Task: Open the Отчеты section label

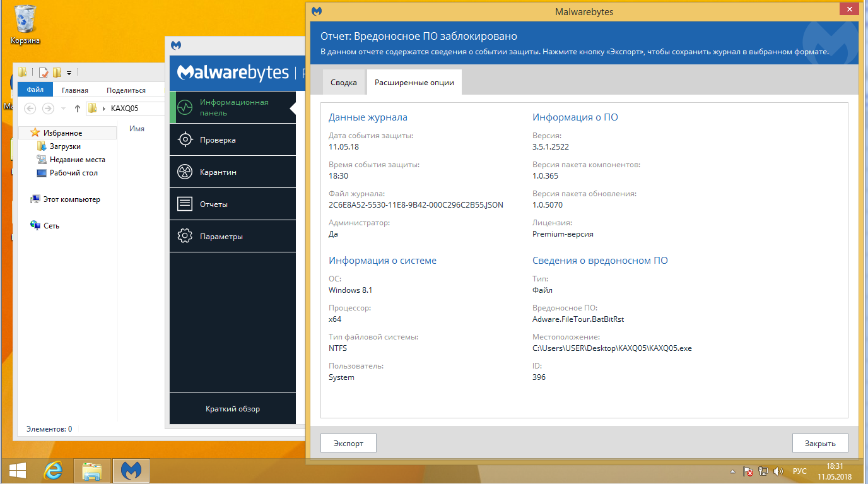Action: (x=214, y=204)
